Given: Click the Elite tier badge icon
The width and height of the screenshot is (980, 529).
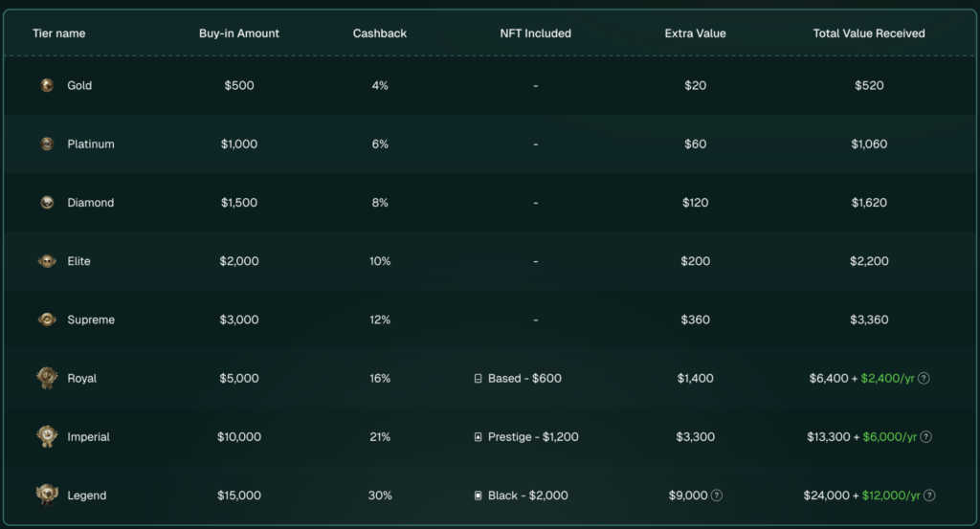Looking at the screenshot, I should (47, 261).
